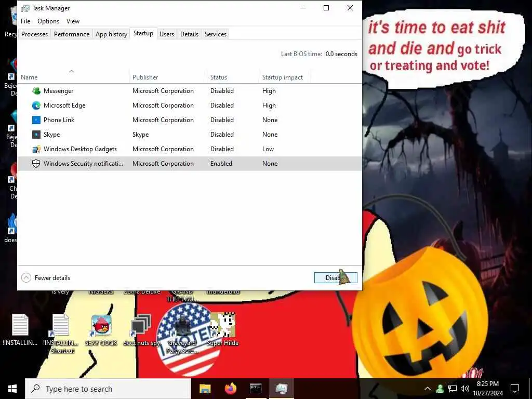Select the !INSTALLIN... text file icon
This screenshot has width=532, height=399.
(x=20, y=330)
